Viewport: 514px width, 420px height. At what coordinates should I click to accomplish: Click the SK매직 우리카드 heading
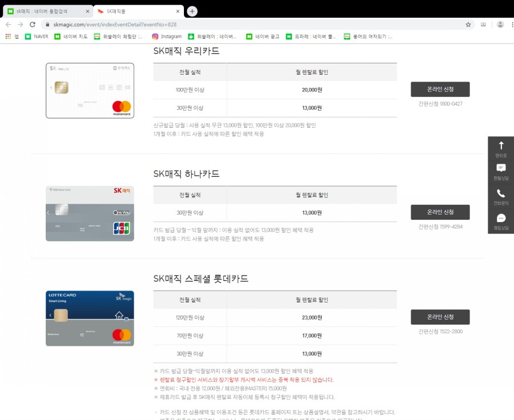(187, 51)
